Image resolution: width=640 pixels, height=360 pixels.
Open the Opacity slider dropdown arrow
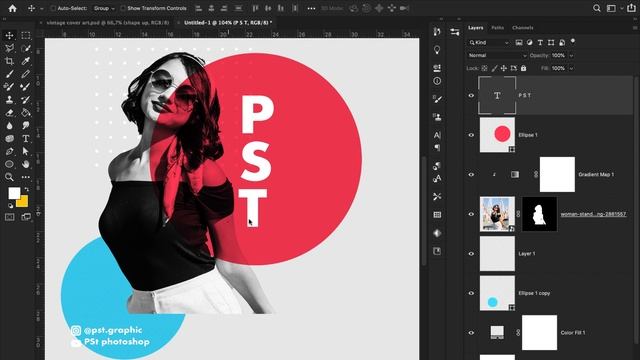[x=571, y=56]
